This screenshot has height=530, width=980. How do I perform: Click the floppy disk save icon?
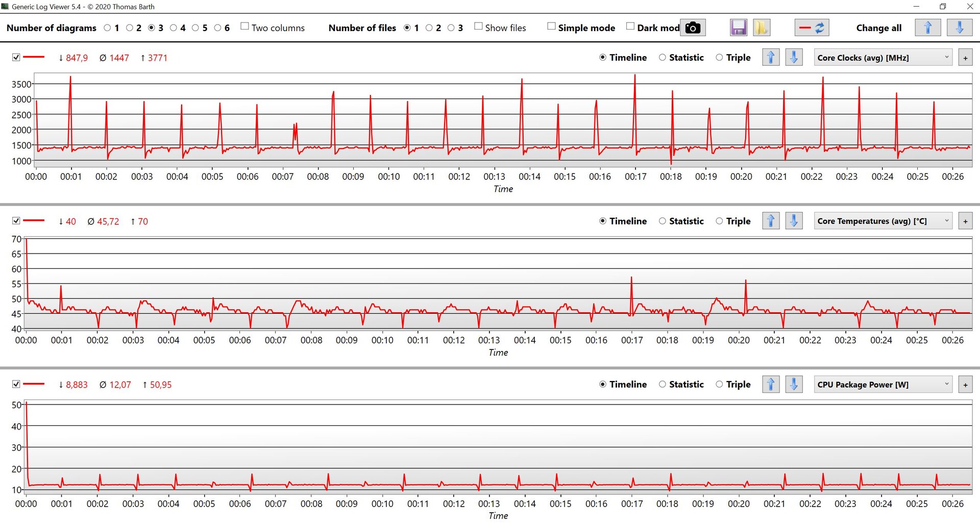point(738,28)
